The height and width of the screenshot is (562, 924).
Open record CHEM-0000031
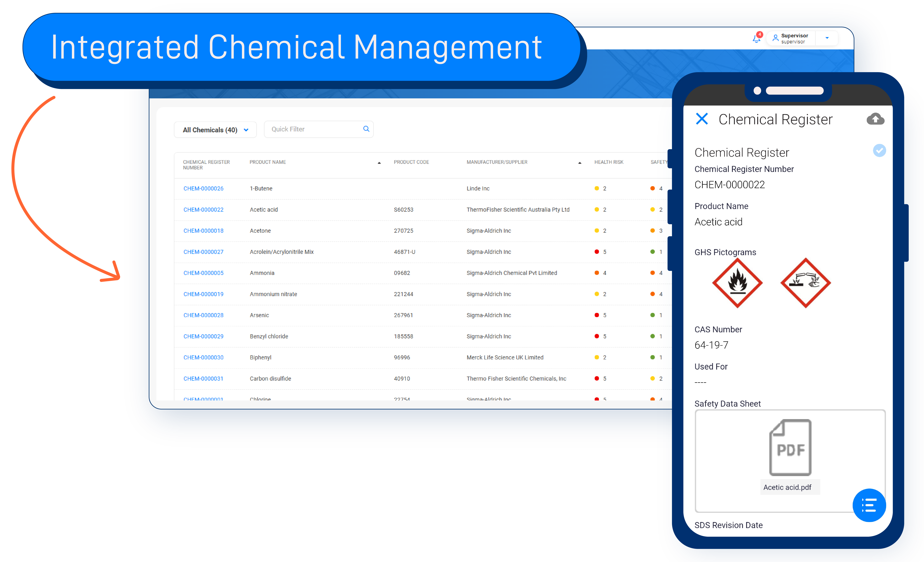[203, 379]
